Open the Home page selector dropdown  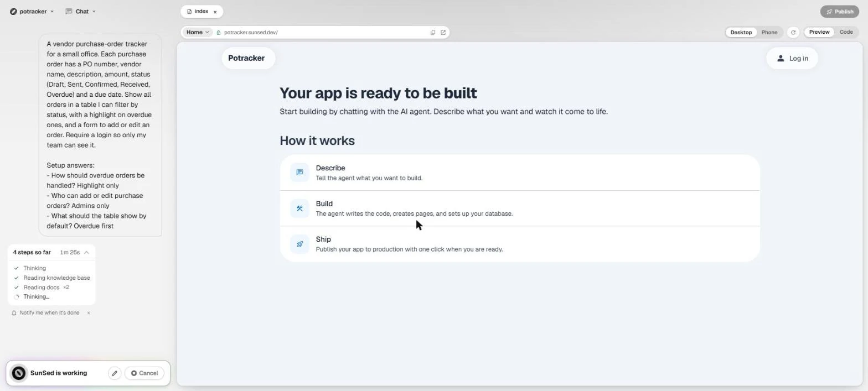pyautogui.click(x=198, y=32)
